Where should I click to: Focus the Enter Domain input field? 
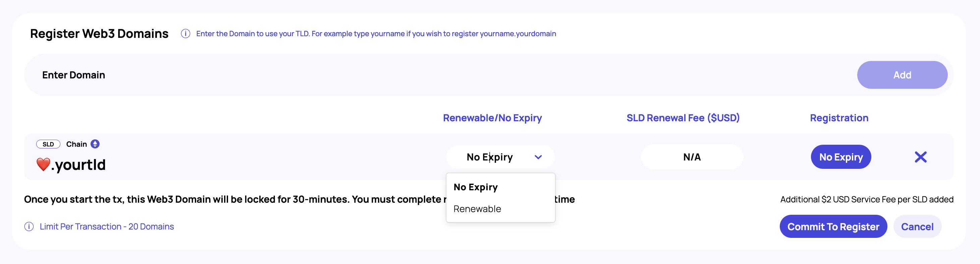[419, 75]
